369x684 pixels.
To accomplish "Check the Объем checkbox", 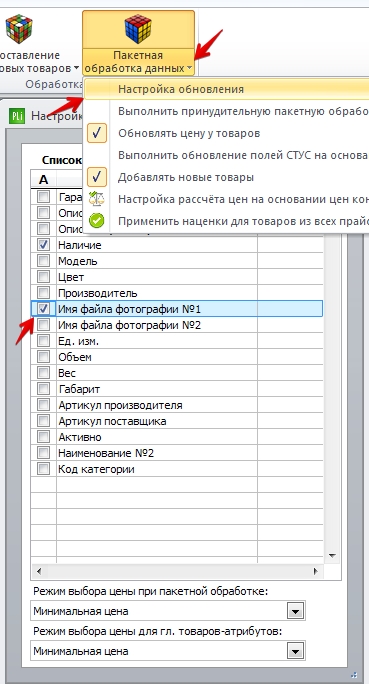I will pyautogui.click(x=43, y=357).
